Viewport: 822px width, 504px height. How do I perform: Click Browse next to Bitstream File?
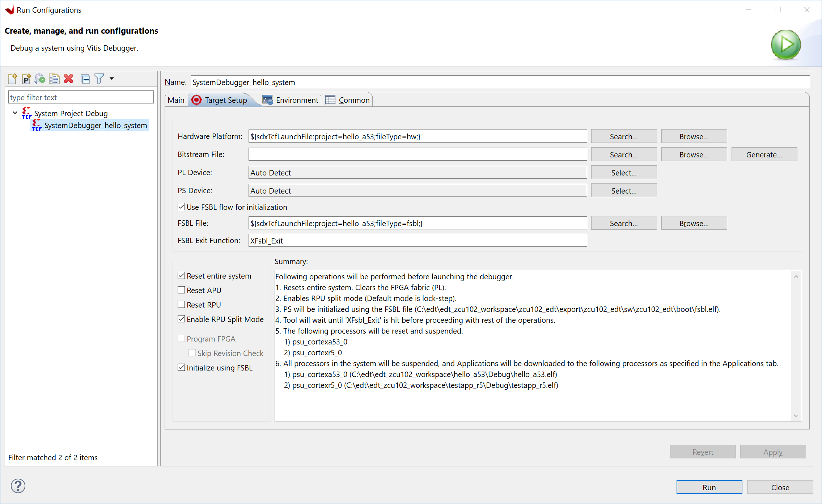pyautogui.click(x=694, y=154)
